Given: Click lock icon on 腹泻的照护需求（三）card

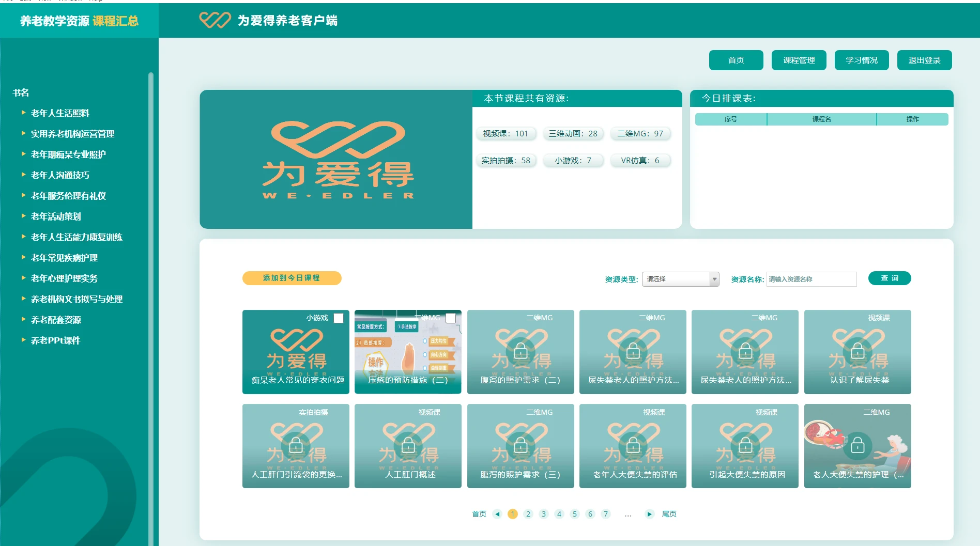Looking at the screenshot, I should (520, 446).
